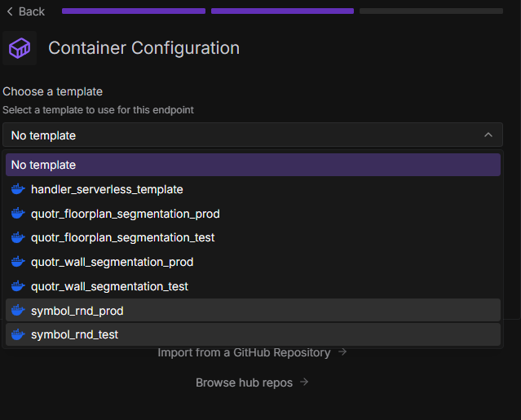Pick quotr_floorplan_segmentation_prod from the list
The width and height of the screenshot is (521, 420).
(125, 214)
